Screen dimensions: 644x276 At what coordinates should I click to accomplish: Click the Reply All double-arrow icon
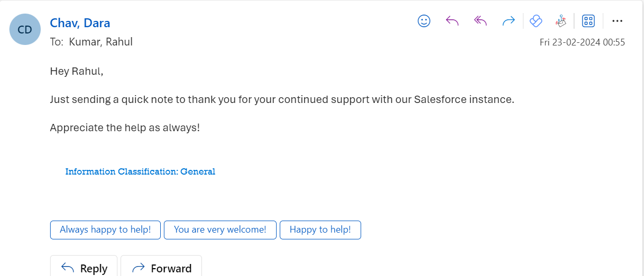(480, 21)
